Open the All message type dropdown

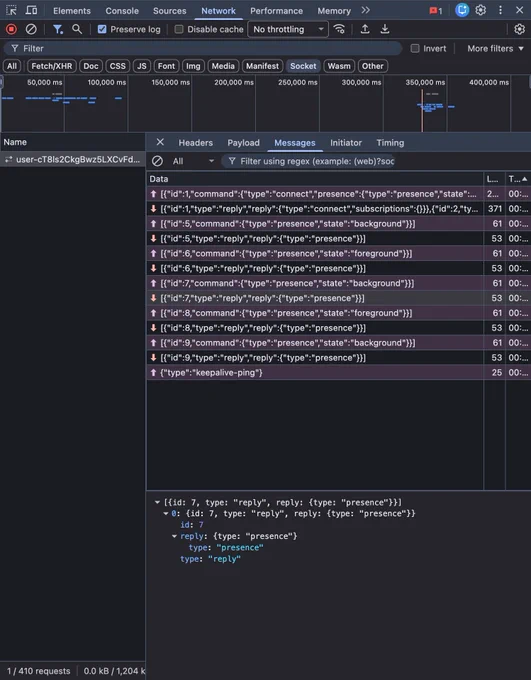tap(193, 161)
